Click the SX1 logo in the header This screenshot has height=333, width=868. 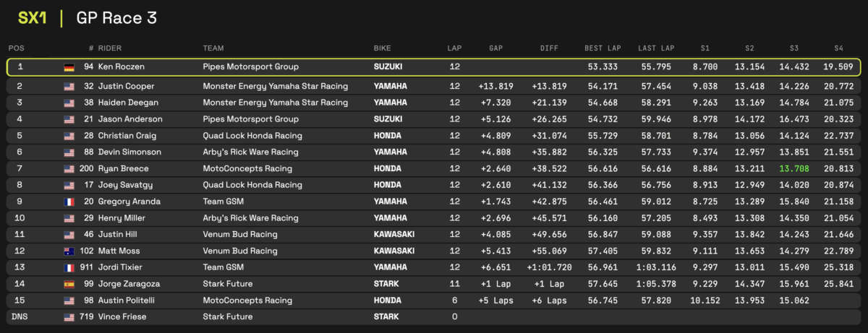(x=32, y=19)
